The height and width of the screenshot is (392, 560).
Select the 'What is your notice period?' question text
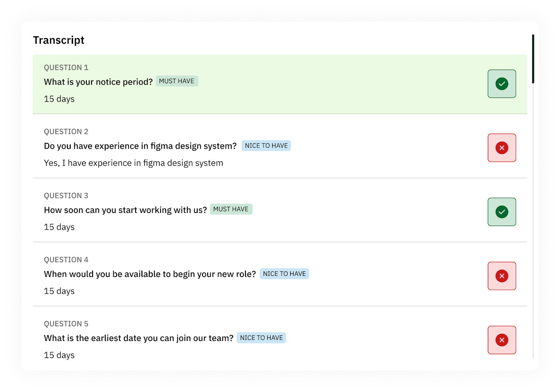click(x=98, y=82)
